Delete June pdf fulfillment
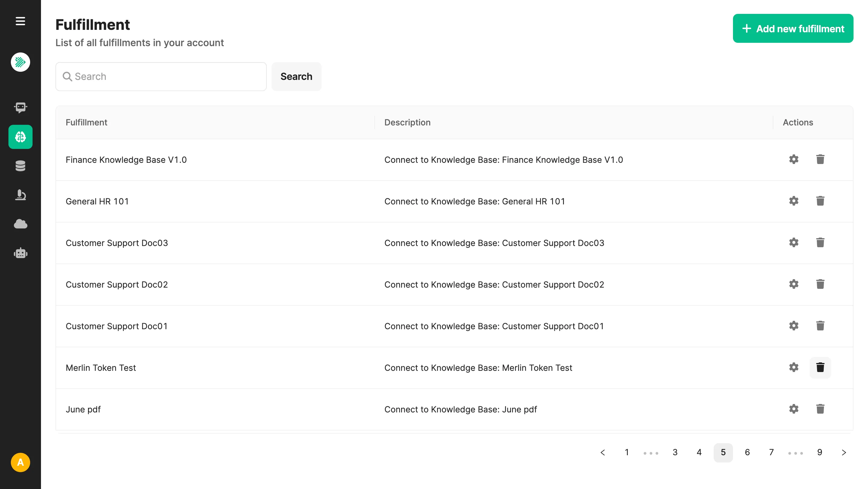Viewport: 868px width, 489px height. 820,409
